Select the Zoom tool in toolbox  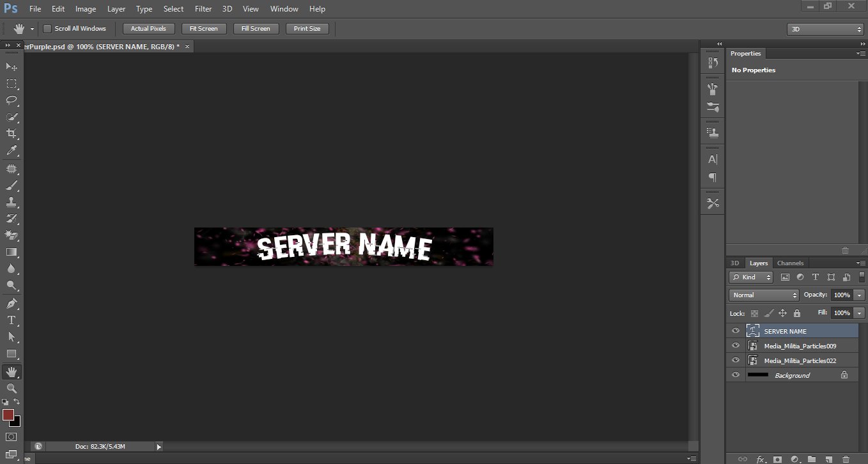[x=12, y=388]
